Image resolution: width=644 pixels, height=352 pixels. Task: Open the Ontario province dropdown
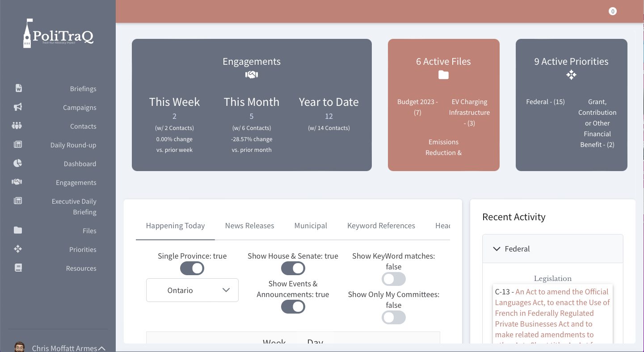point(192,290)
